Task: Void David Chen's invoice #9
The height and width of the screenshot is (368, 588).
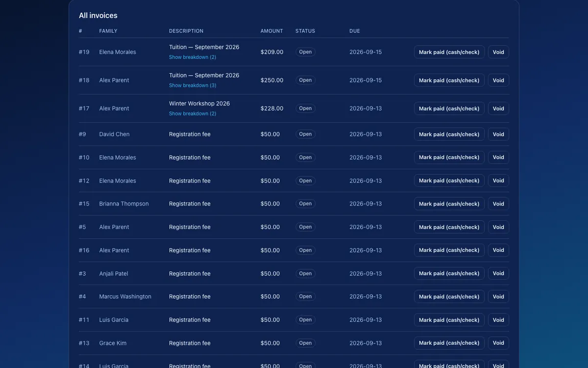Action: pos(498,134)
